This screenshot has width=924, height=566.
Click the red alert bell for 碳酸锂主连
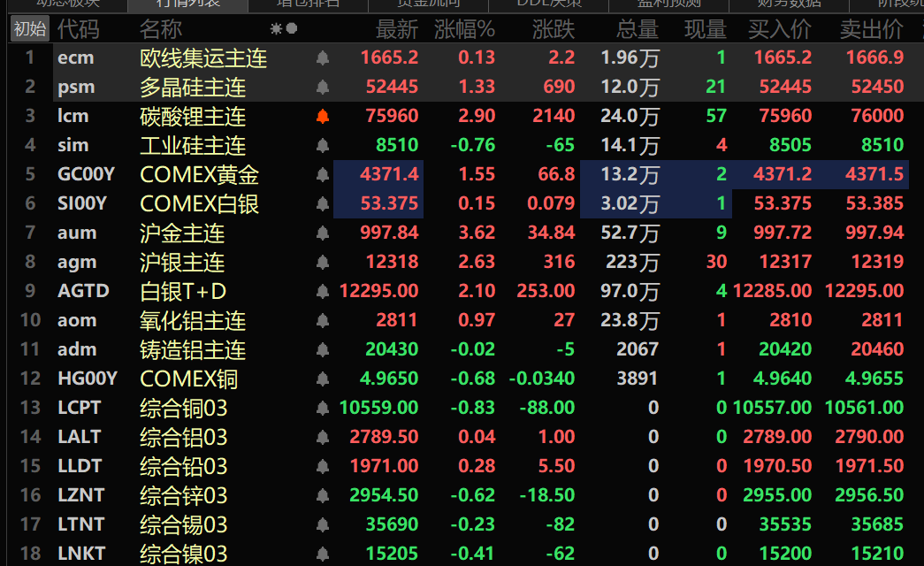pos(323,116)
